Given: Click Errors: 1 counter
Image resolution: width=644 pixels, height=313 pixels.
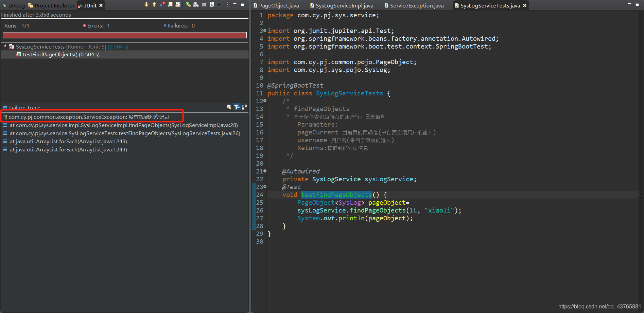Looking at the screenshot, I should (x=97, y=26).
